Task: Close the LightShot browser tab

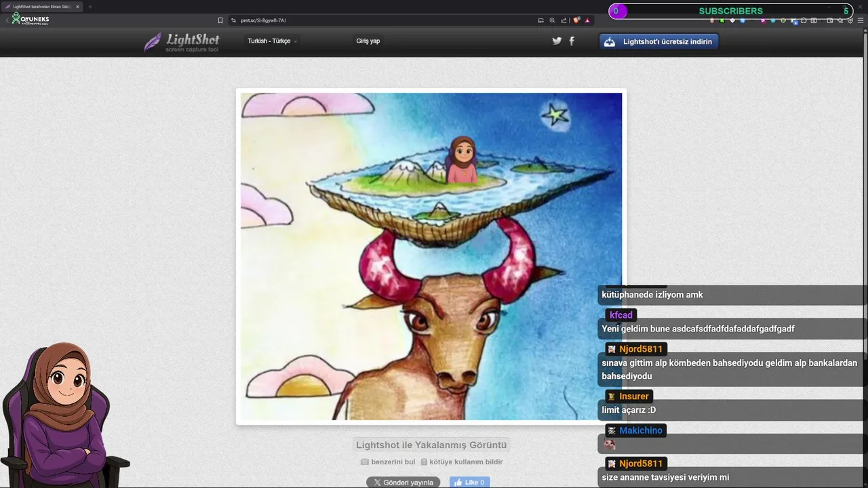Action: (77, 7)
